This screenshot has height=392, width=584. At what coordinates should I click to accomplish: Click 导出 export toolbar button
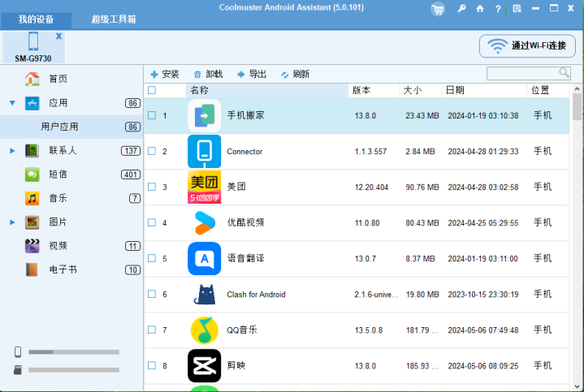(252, 74)
